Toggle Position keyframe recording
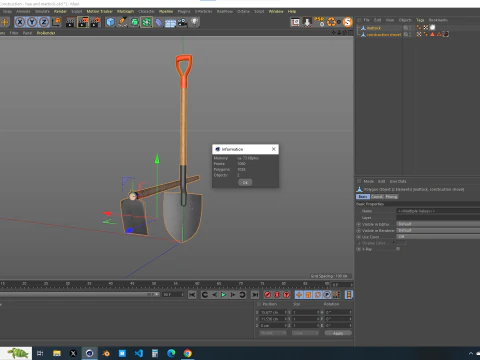480x360 pixels. pyautogui.click(x=299, y=295)
